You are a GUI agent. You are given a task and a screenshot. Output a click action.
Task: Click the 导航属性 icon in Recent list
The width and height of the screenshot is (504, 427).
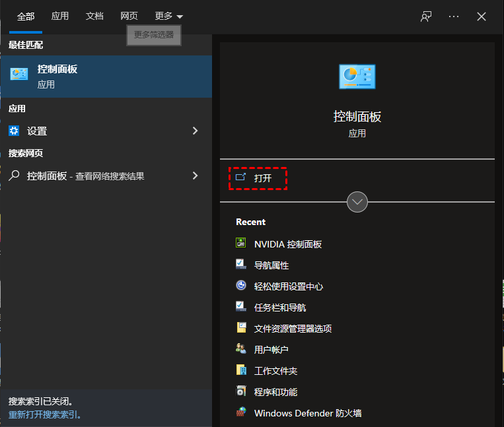pyautogui.click(x=241, y=265)
